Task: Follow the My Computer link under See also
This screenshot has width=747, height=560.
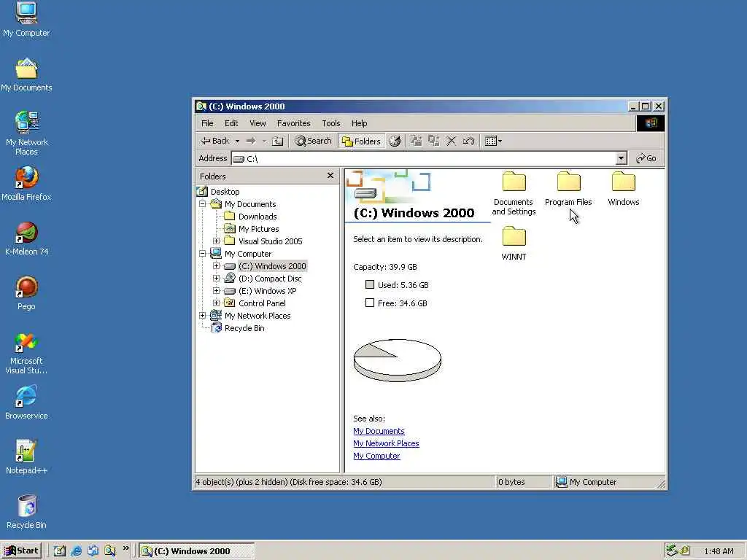Action: [376, 456]
